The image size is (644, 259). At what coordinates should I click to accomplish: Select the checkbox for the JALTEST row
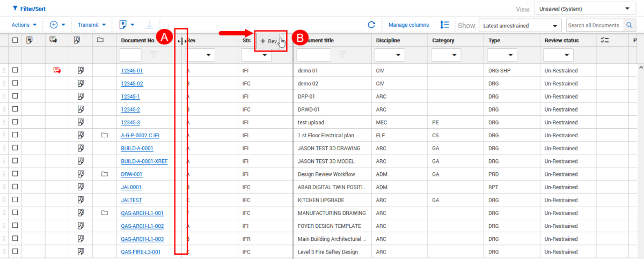click(15, 200)
